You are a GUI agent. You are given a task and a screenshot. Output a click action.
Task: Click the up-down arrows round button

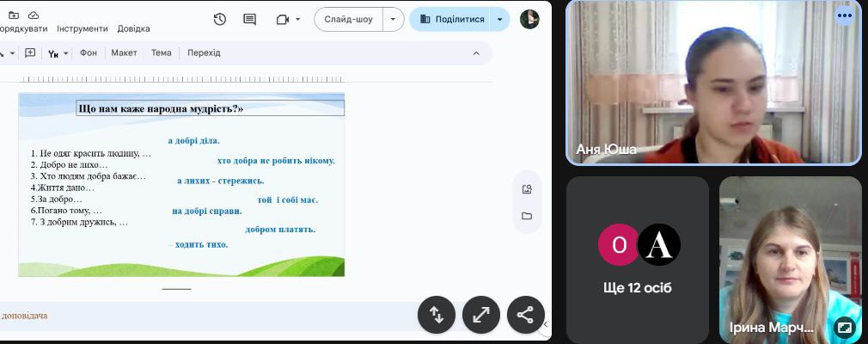click(x=437, y=315)
